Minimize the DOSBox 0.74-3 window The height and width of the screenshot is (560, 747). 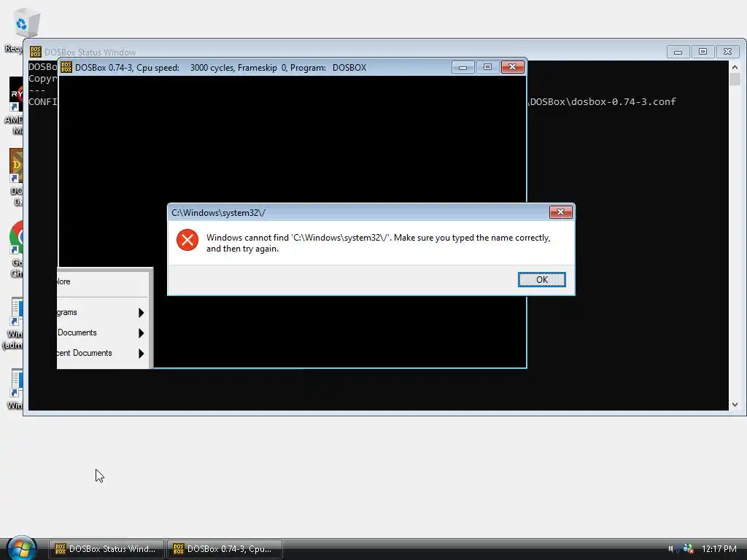point(462,67)
